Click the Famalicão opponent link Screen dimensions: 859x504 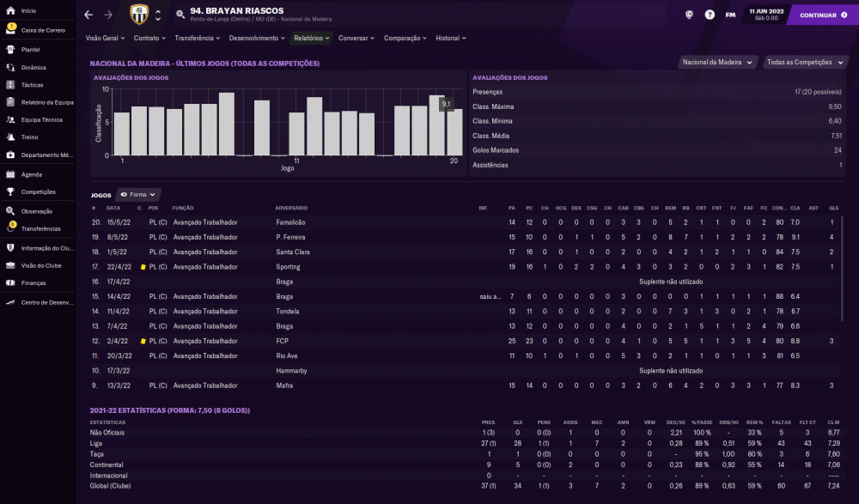tap(290, 222)
